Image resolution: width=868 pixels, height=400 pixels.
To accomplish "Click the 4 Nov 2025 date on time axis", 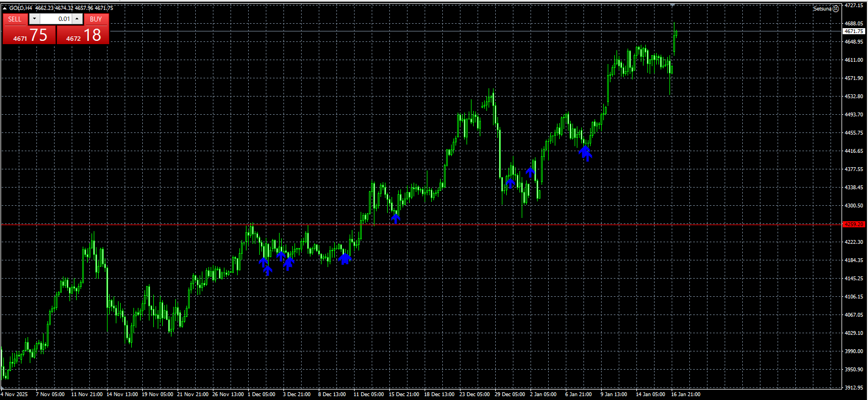I will point(15,394).
